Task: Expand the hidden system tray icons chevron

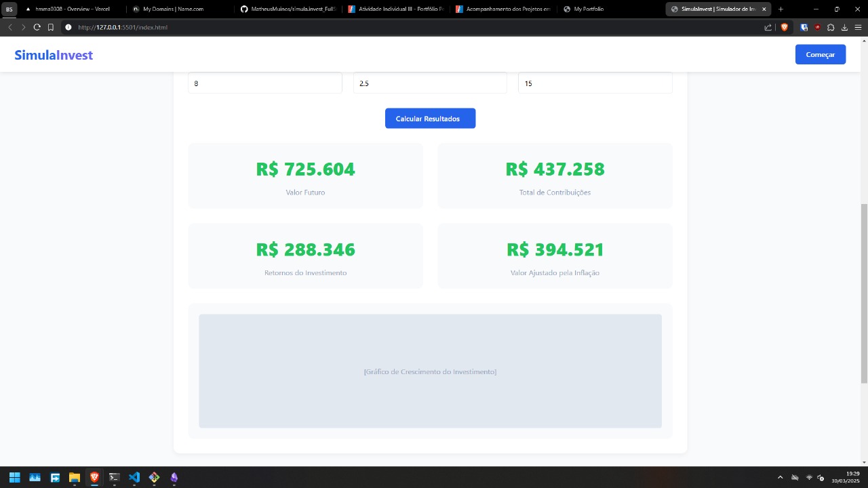Action: [x=780, y=477]
